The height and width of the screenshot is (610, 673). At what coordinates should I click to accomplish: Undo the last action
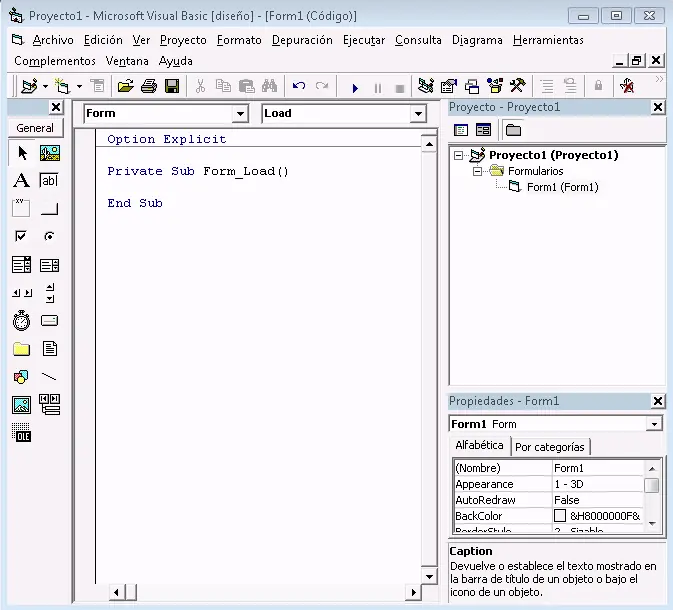point(299,86)
